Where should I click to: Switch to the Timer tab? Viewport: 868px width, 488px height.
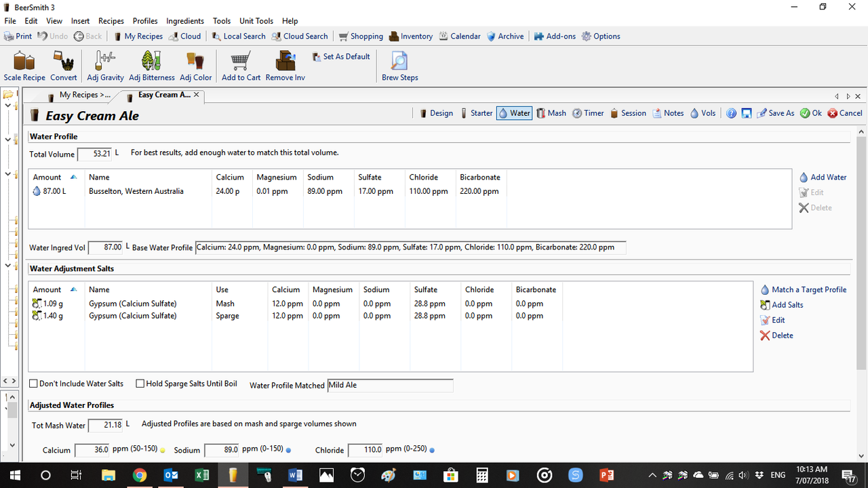click(x=588, y=113)
